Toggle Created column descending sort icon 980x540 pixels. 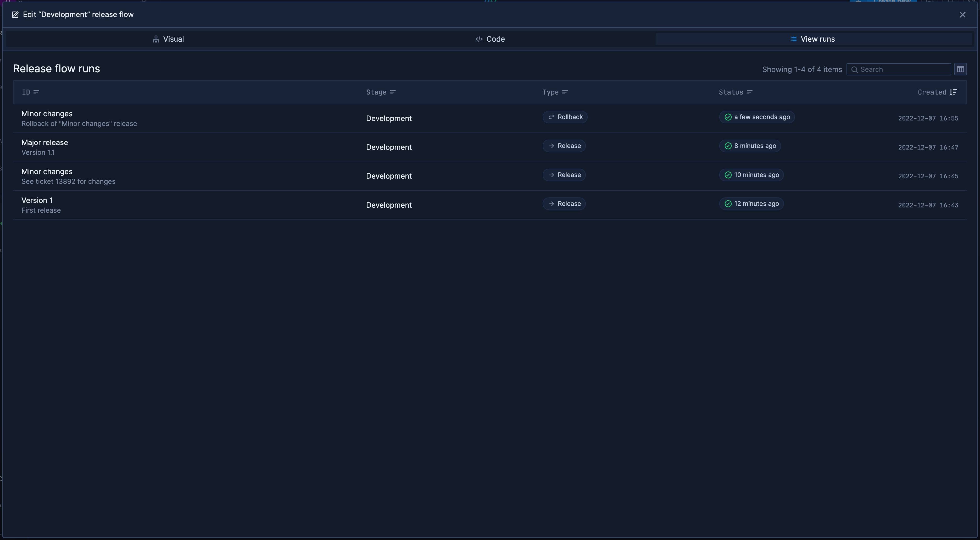(x=953, y=92)
